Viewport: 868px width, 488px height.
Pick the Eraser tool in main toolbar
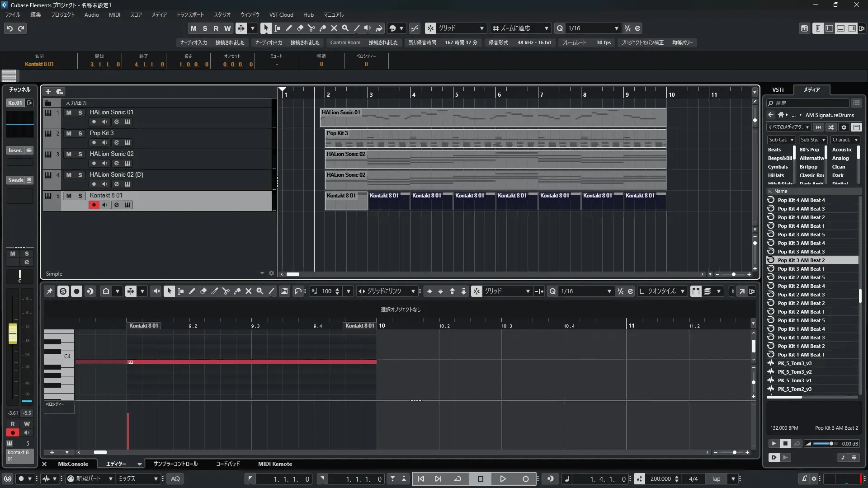[x=300, y=28]
